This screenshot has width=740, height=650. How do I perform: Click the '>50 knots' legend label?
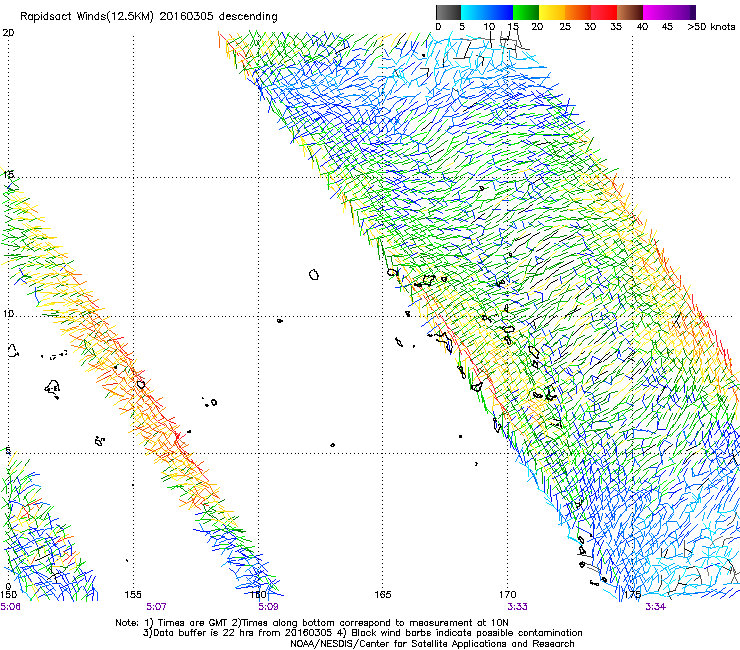pos(711,27)
